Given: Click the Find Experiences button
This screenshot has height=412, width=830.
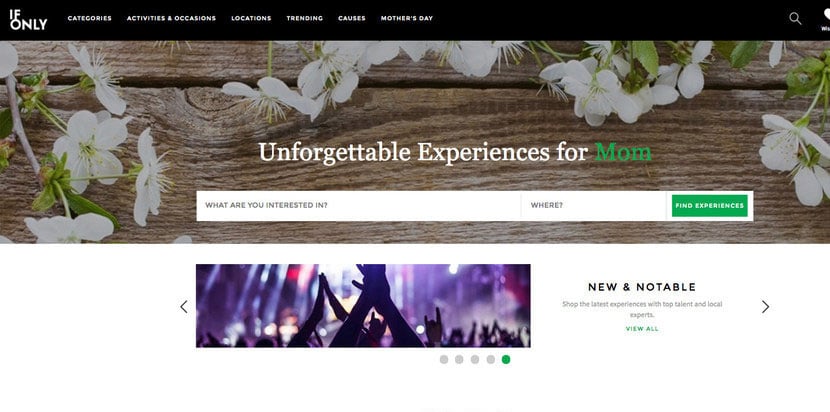Looking at the screenshot, I should coord(709,205).
